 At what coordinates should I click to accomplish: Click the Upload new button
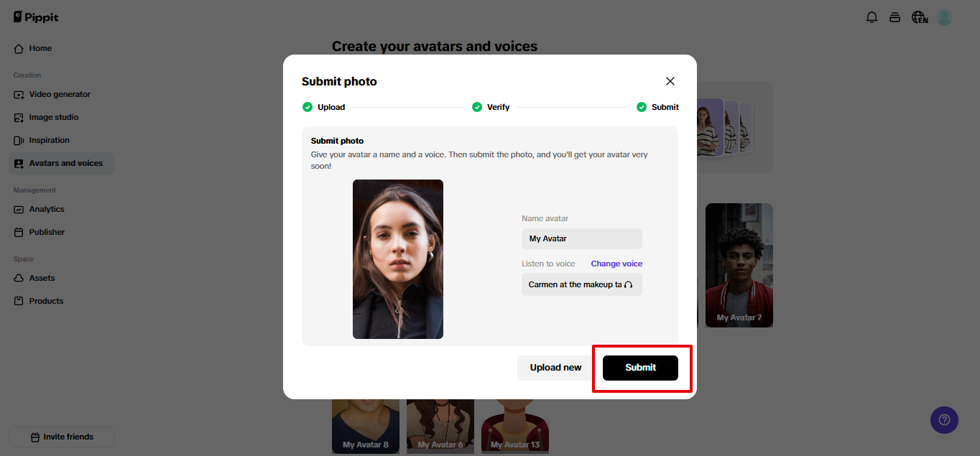(555, 368)
